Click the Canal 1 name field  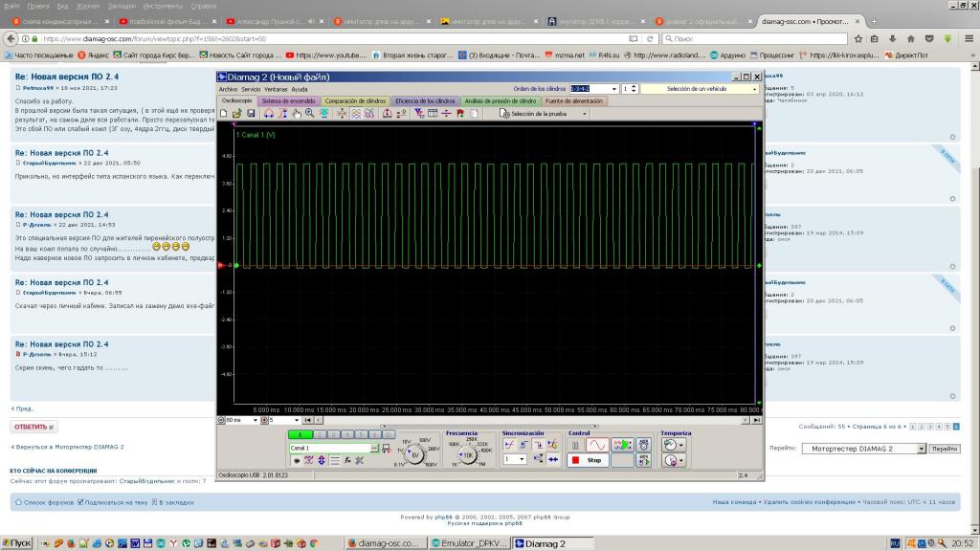(x=330, y=448)
